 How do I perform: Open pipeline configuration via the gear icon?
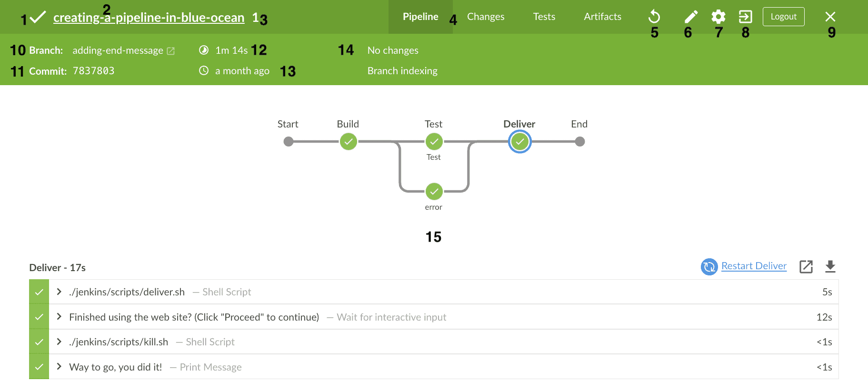tap(718, 16)
